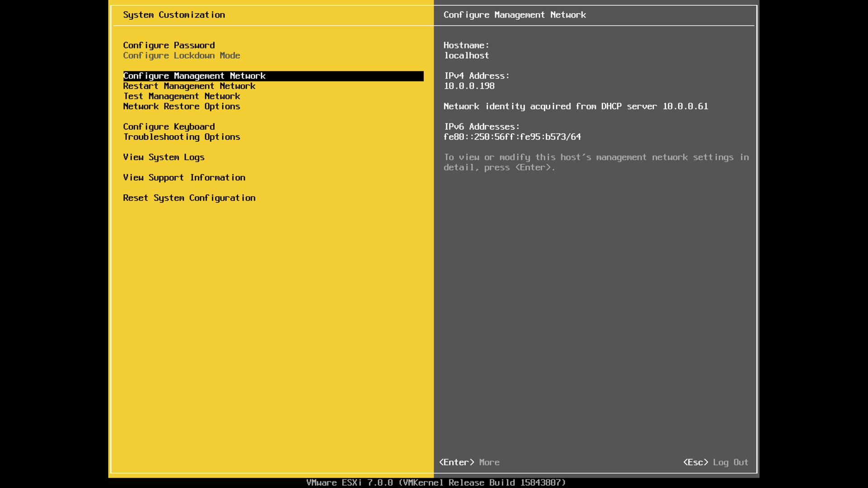Select Configure Keyboard option
Viewport: 868px width, 488px height.
coord(169,127)
